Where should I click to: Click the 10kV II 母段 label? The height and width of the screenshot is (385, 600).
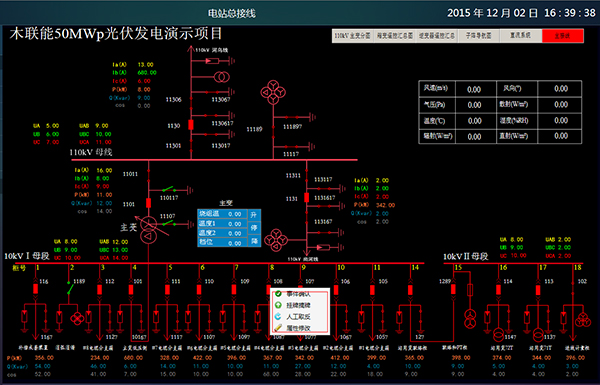[466, 256]
